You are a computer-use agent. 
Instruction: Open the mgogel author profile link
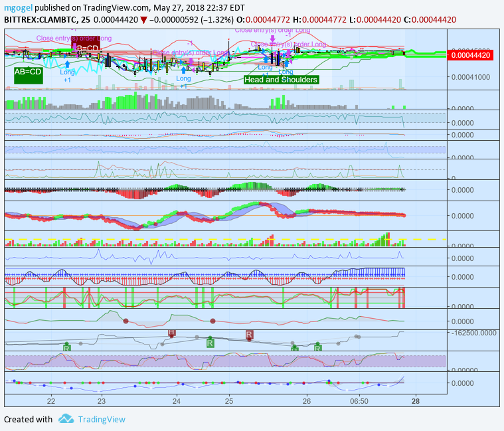[19, 8]
